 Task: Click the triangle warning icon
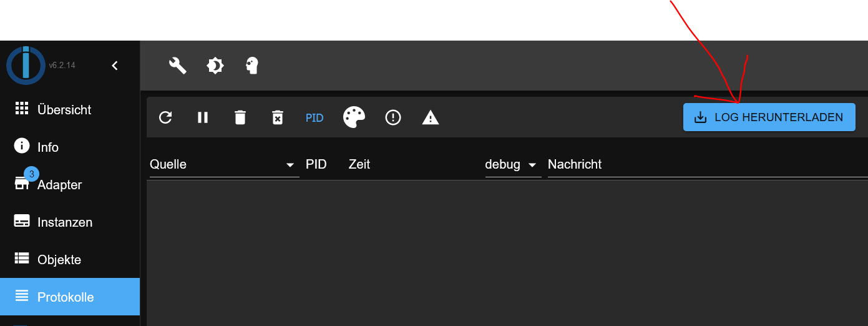(431, 117)
